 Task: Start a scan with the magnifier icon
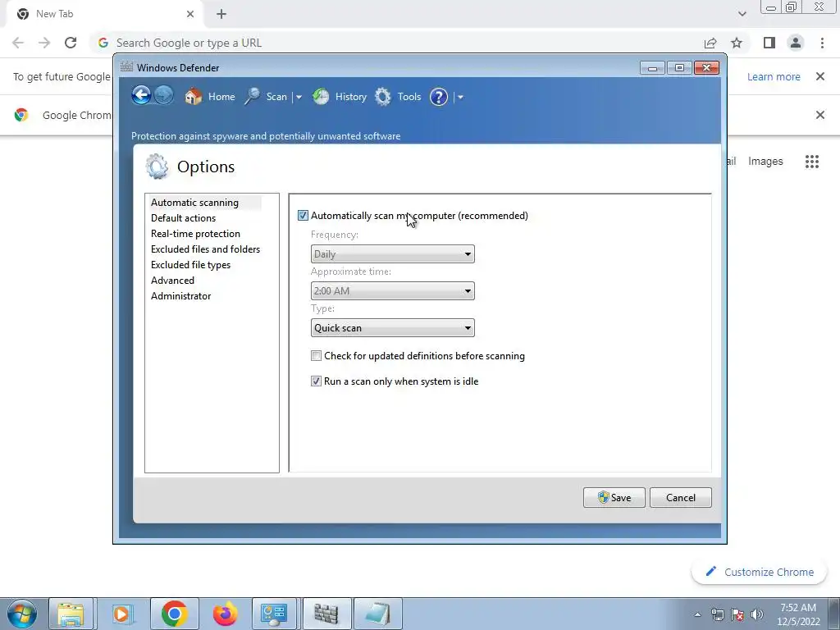coord(253,97)
